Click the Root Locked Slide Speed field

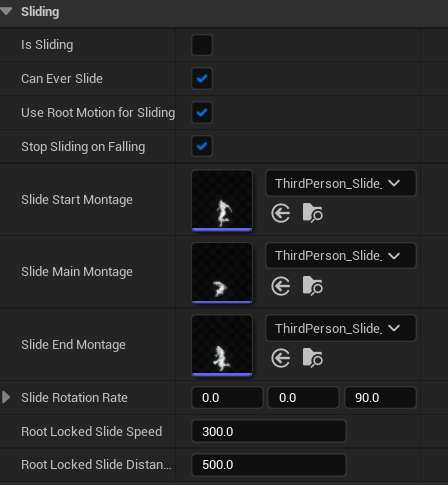(269, 431)
